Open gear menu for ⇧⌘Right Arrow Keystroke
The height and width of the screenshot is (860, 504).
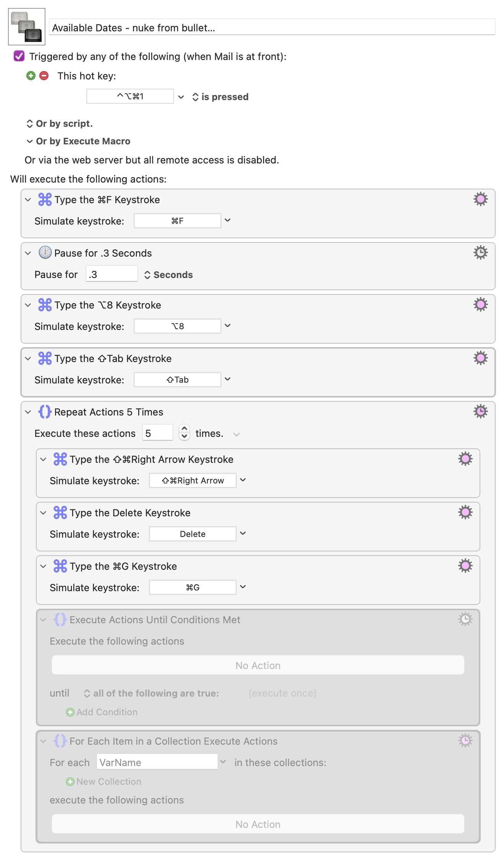point(465,459)
